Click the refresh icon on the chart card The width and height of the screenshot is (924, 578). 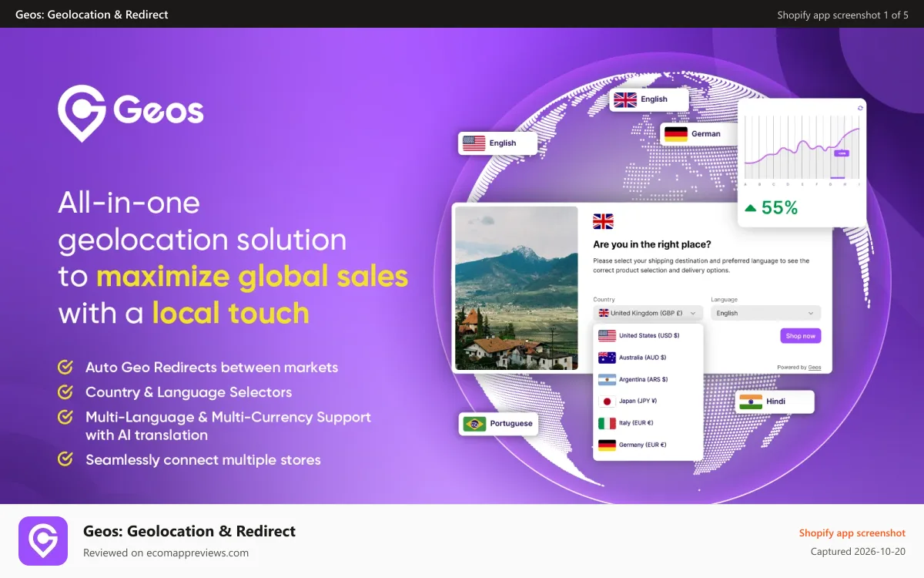click(860, 108)
